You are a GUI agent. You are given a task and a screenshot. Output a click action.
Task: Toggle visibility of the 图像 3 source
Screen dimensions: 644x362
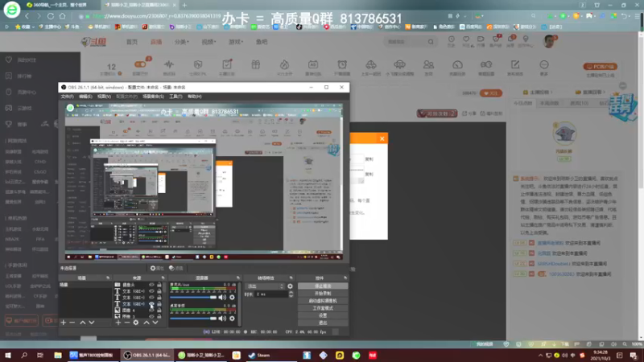tap(151, 316)
